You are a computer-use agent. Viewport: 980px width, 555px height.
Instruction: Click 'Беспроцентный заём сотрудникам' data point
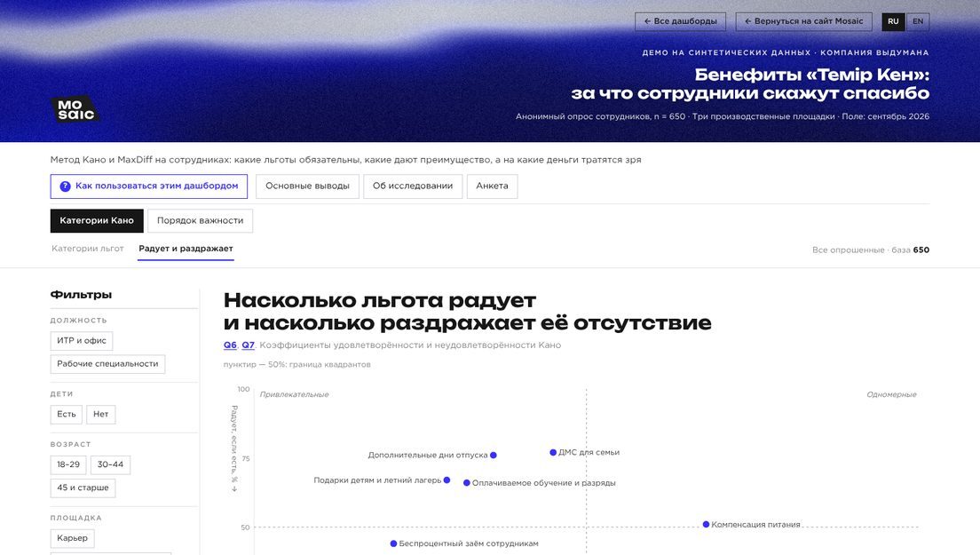[x=393, y=543]
